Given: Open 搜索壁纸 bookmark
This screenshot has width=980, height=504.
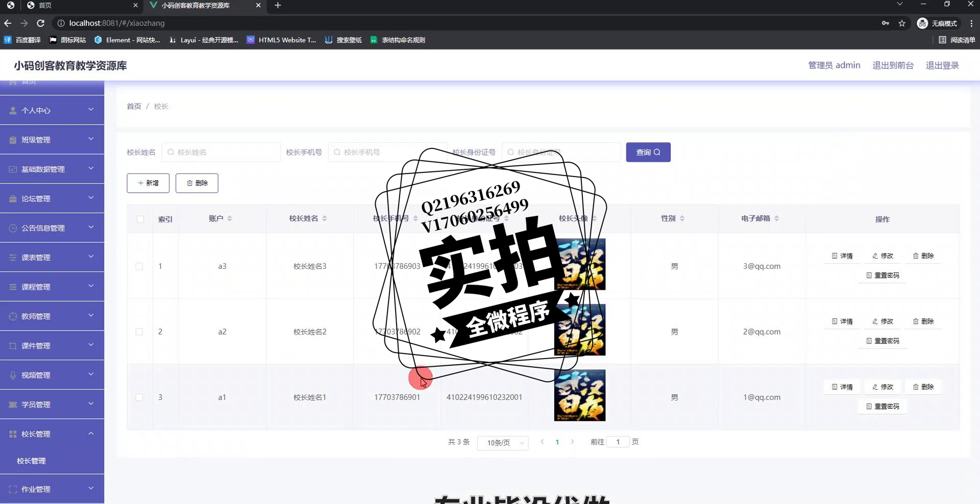Looking at the screenshot, I should click(344, 40).
